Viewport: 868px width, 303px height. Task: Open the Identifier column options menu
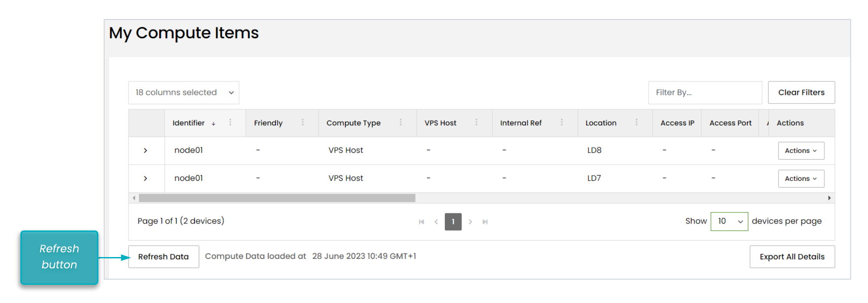pyautogui.click(x=230, y=123)
